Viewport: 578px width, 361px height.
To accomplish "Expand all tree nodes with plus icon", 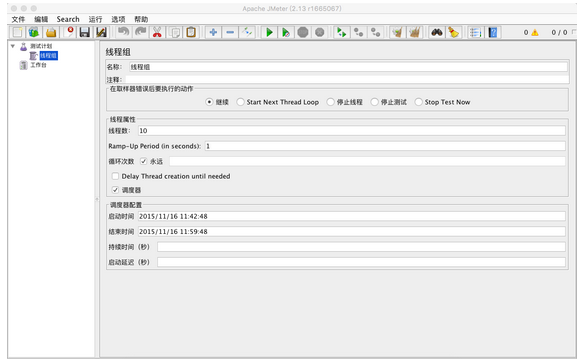I will pyautogui.click(x=213, y=32).
